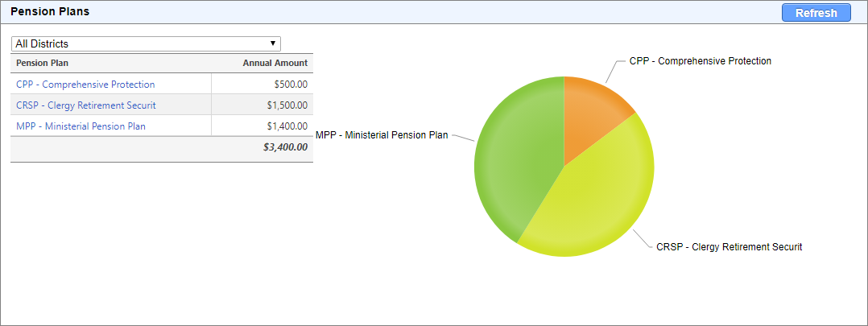Click the MPP label beside the pie chart
Viewport: 868px width, 326px height.
[x=381, y=135]
